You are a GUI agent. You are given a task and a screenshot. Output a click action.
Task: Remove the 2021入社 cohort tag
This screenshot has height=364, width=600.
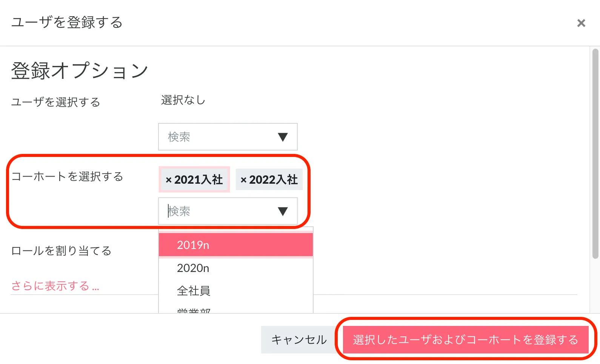point(169,180)
